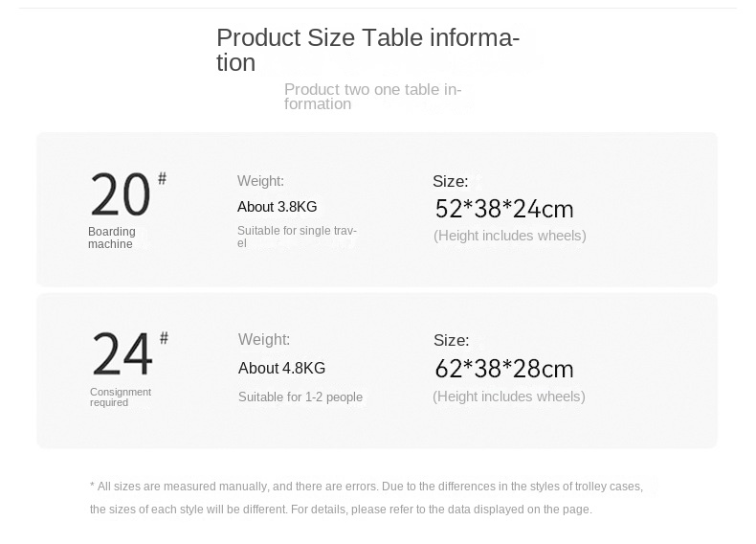Click the Size label in the 24 row
The height and width of the screenshot is (544, 756).
click(x=451, y=340)
